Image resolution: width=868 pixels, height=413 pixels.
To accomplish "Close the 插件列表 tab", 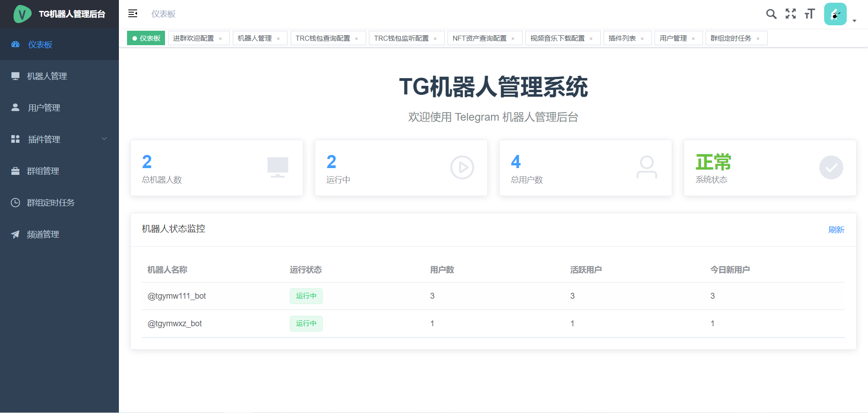I will (642, 38).
